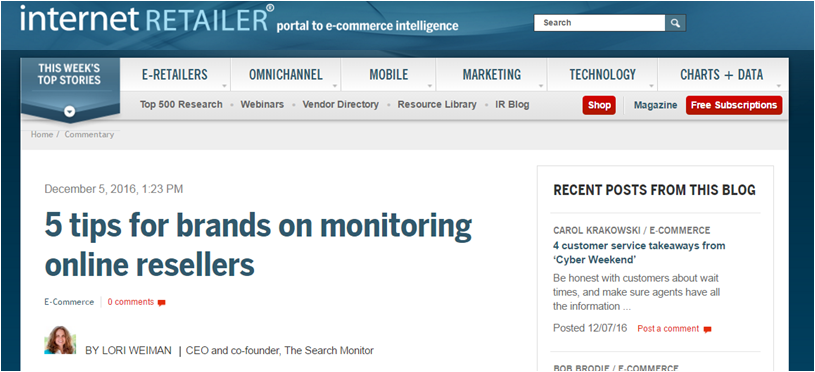Click the comment bubble icon beside 0 comments
Viewport: 815px width, 372px height.
tap(162, 303)
